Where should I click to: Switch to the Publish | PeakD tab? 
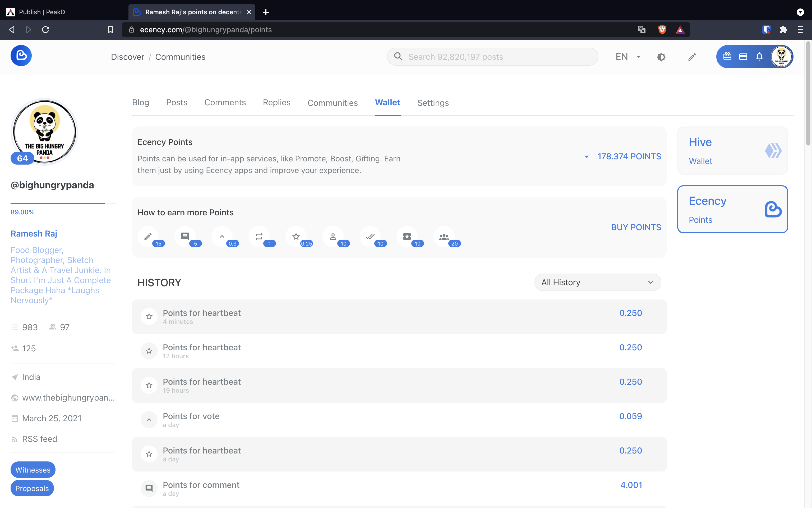point(64,12)
